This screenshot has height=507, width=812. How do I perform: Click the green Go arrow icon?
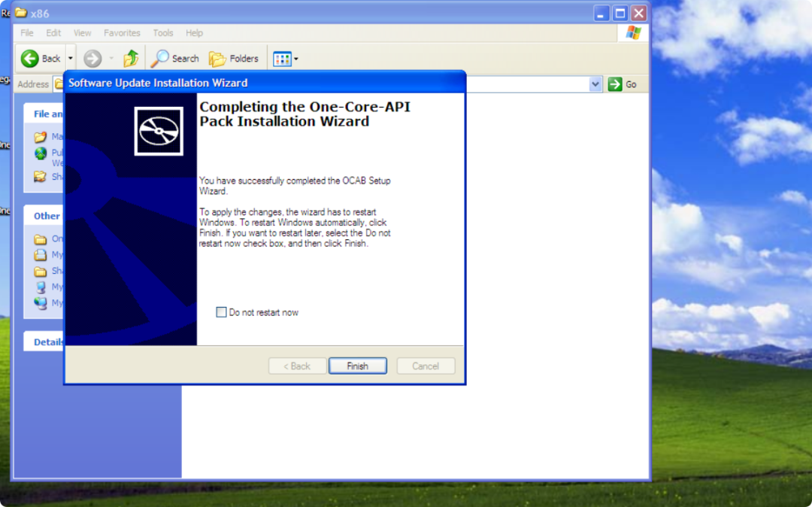[615, 84]
